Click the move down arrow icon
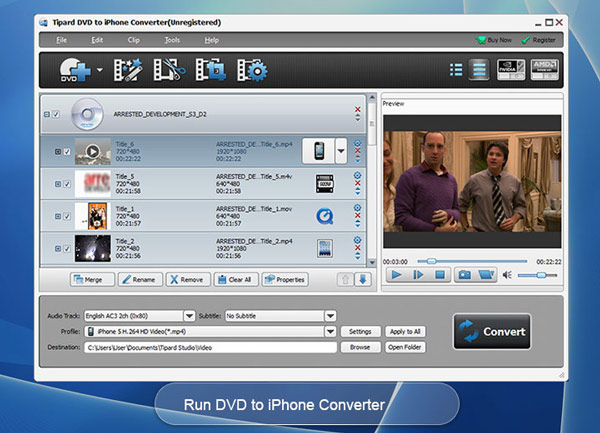Screen dimensions: 600x433 point(363,280)
